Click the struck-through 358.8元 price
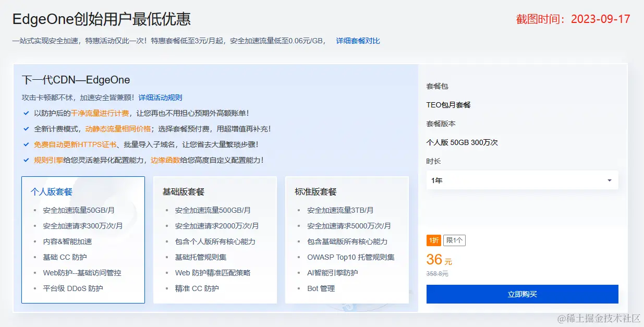Image resolution: width=644 pixels, height=327 pixels. (437, 274)
